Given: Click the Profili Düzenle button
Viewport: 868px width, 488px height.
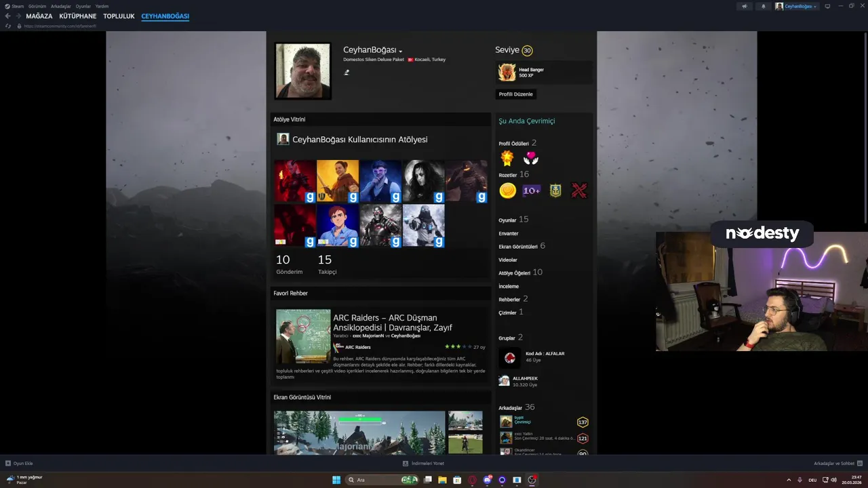Looking at the screenshot, I should tap(516, 94).
